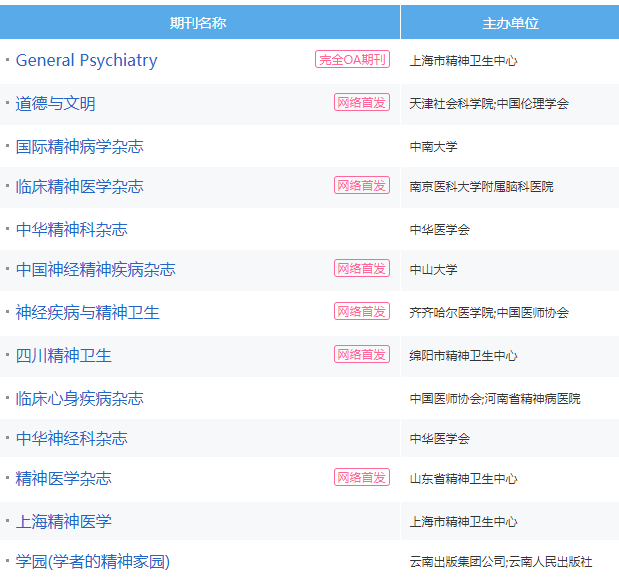Viewport: 619px width, 587px height.
Task: Open the 四川精神卫生 journal link
Action: point(64,356)
